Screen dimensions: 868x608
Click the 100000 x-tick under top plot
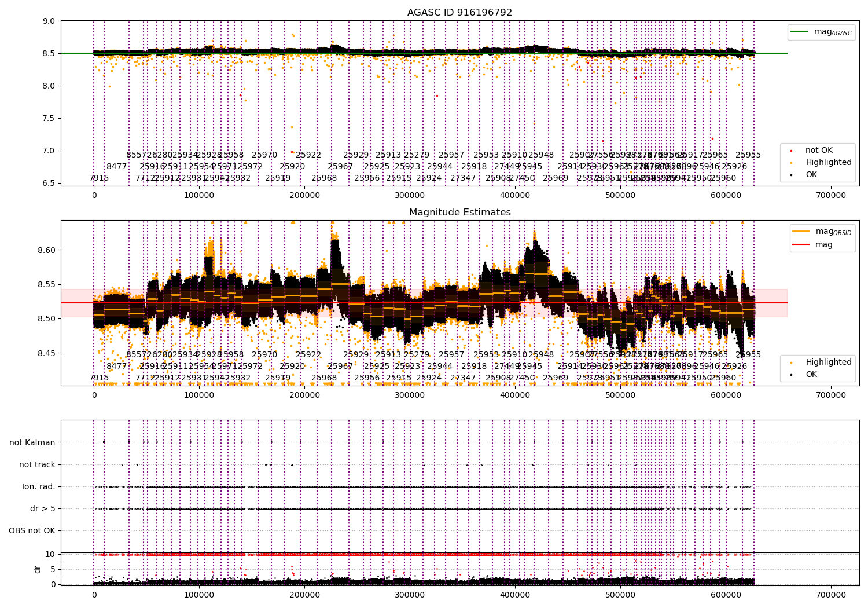point(199,196)
